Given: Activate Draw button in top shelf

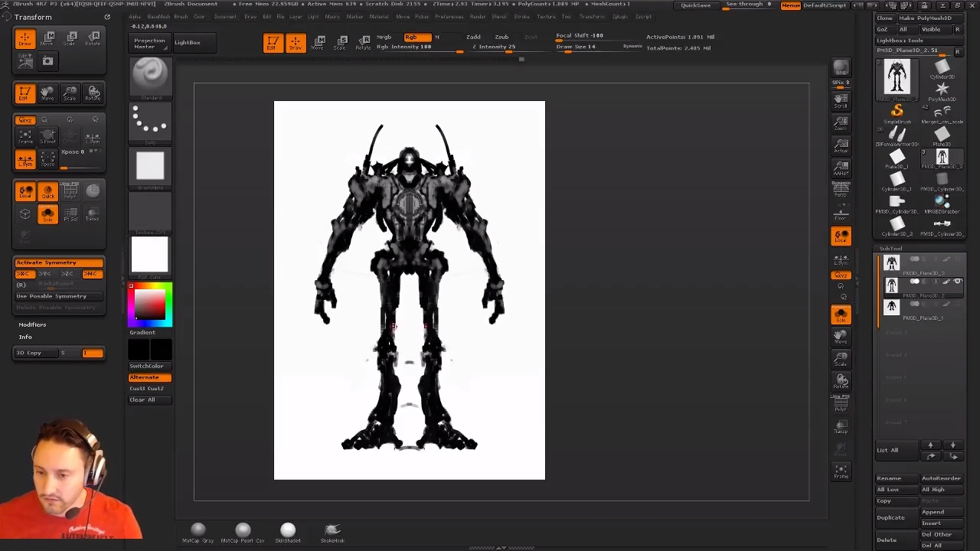Looking at the screenshot, I should point(295,43).
